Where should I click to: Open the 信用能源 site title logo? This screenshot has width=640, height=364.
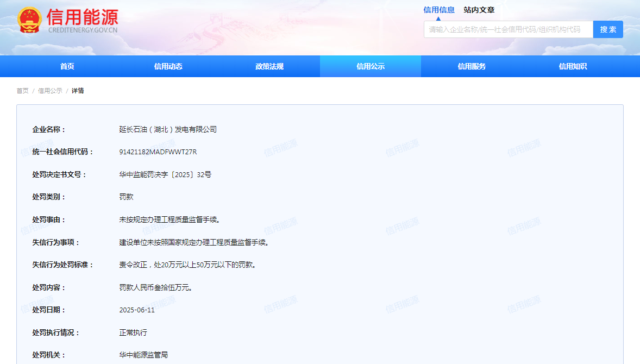(x=83, y=20)
